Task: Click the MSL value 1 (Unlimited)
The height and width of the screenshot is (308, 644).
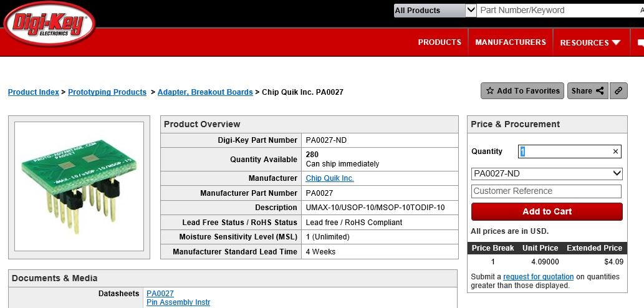Action: 327,237
